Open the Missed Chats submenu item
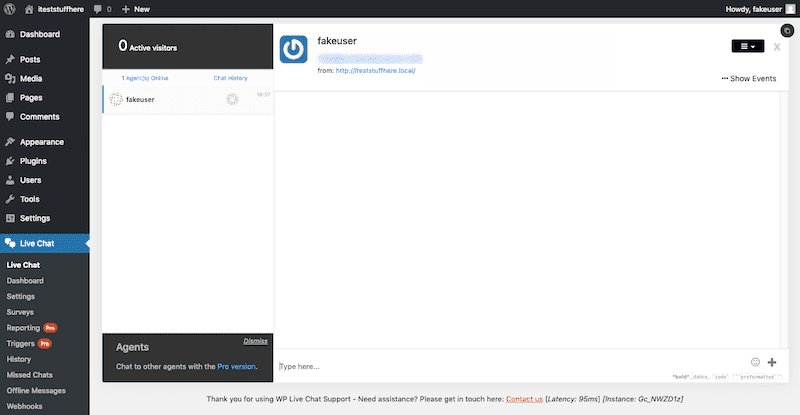 [x=30, y=375]
